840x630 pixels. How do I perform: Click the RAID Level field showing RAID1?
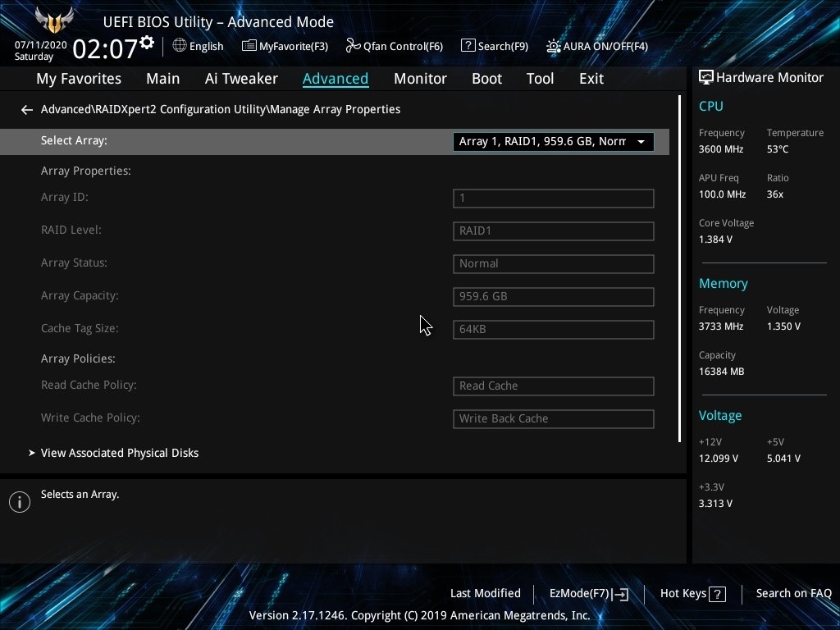point(554,231)
